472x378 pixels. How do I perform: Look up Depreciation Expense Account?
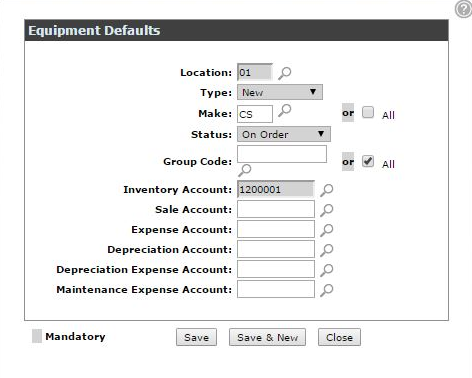327,270
